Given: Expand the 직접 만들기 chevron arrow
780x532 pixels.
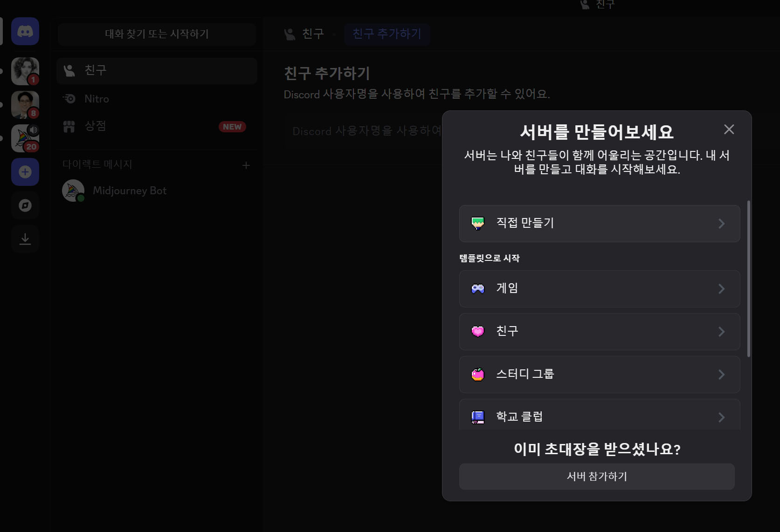Looking at the screenshot, I should pos(721,224).
